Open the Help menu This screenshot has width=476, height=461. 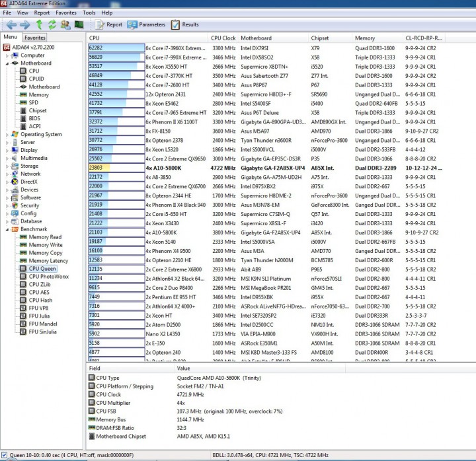(x=107, y=13)
